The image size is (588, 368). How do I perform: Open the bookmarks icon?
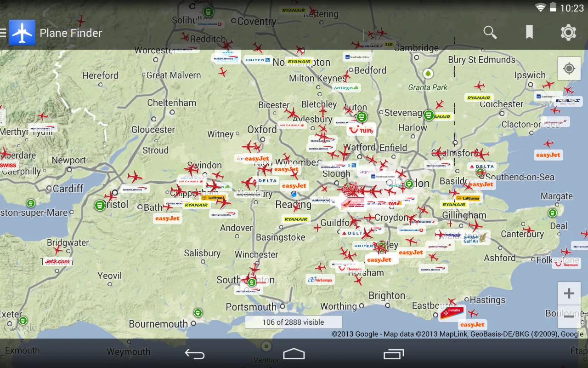[x=529, y=32]
